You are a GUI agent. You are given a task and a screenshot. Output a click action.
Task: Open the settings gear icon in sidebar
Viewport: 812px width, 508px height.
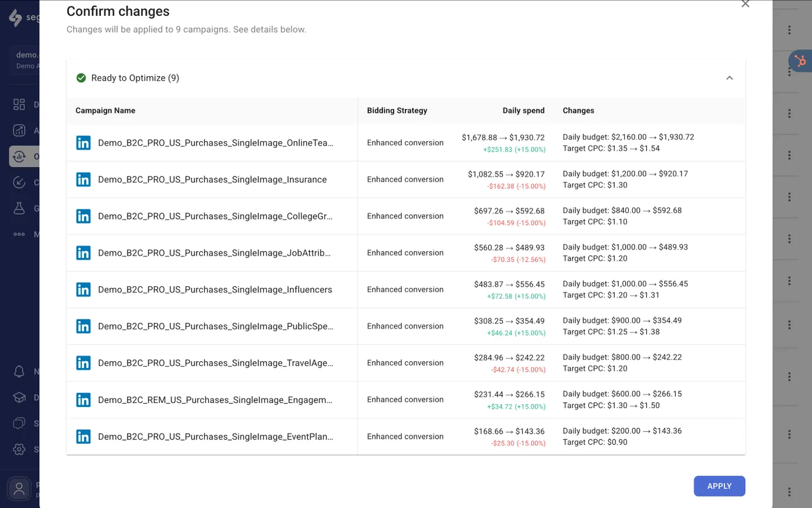click(x=19, y=449)
